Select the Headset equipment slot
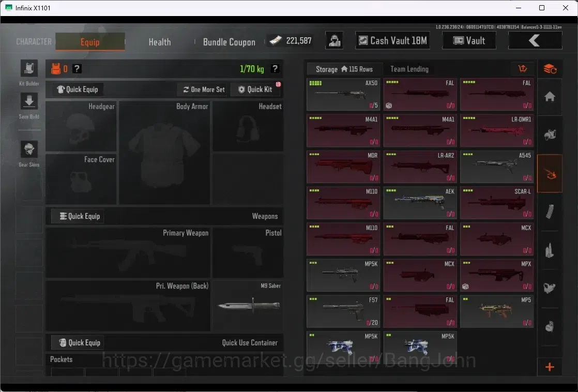Image resolution: width=578 pixels, height=392 pixels. click(248, 126)
